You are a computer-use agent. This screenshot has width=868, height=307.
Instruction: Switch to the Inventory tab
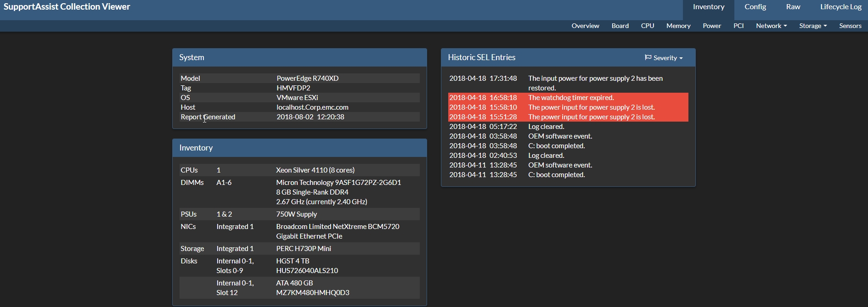pos(708,7)
